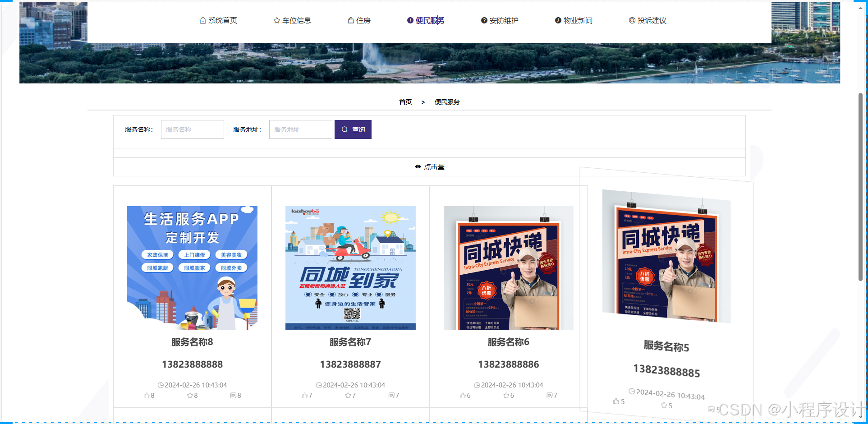The image size is (868, 424).
Task: Open the 同城快递 image for 服务名称6
Action: pos(509,268)
